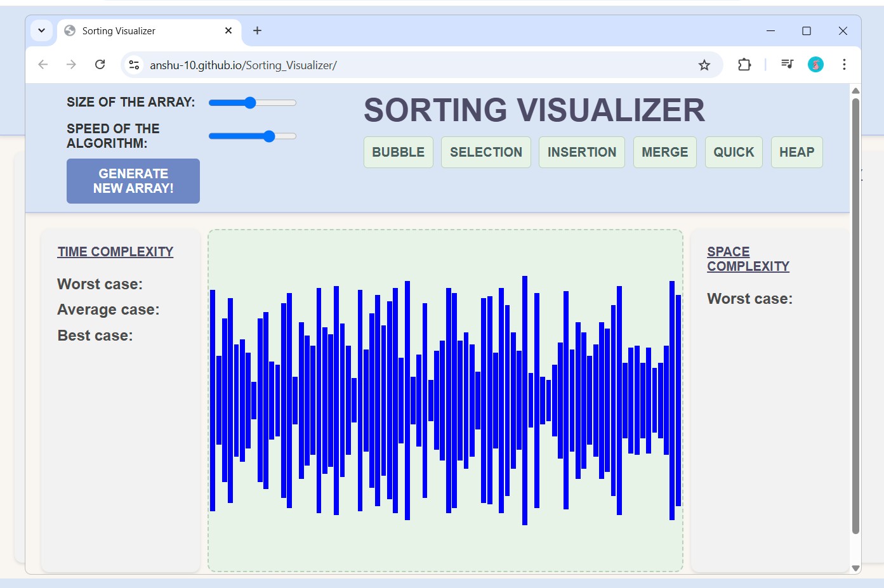
Task: Run the Heap sort algorithm
Action: point(797,152)
